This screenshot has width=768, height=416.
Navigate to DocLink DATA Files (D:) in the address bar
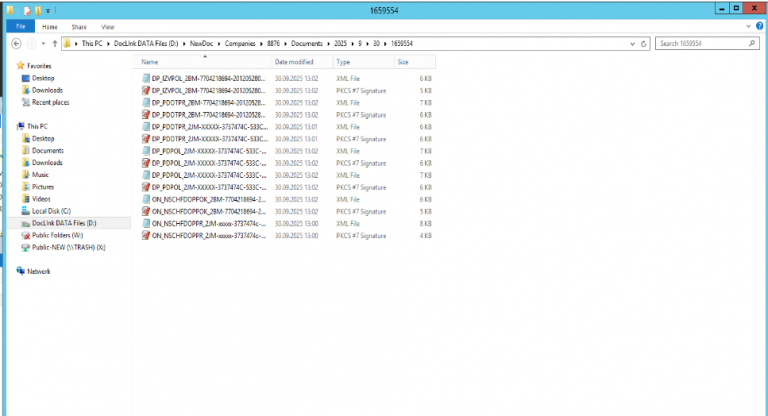pos(146,44)
